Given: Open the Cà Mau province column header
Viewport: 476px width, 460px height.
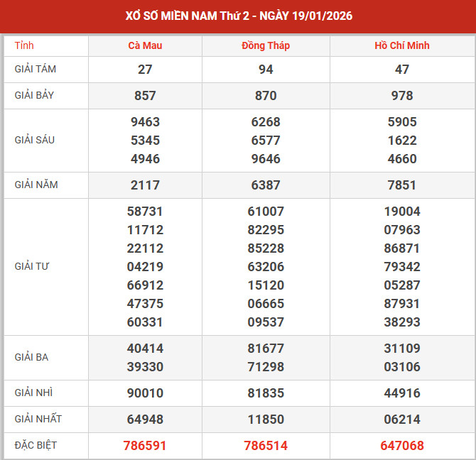Looking at the screenshot, I should [x=145, y=45].
